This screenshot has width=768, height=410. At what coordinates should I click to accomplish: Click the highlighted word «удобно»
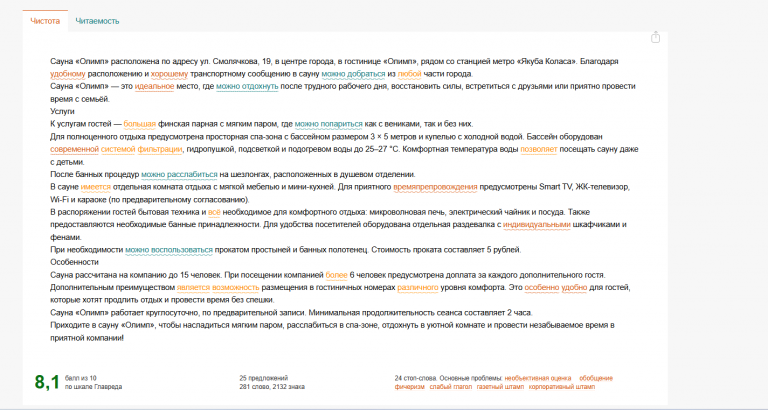click(574, 288)
